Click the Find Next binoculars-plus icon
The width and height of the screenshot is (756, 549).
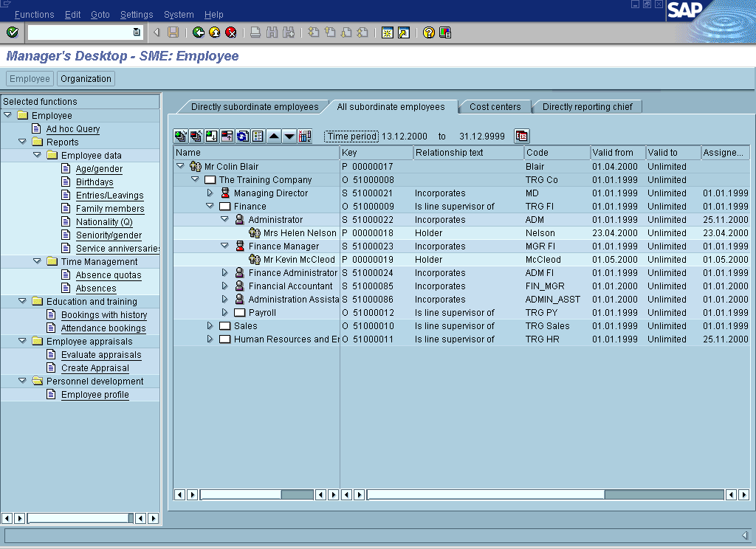289,32
